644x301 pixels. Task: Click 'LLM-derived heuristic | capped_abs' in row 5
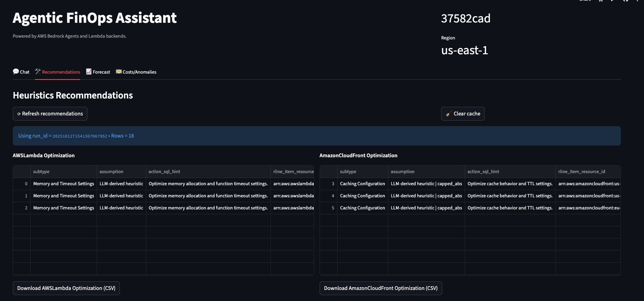[x=426, y=208]
